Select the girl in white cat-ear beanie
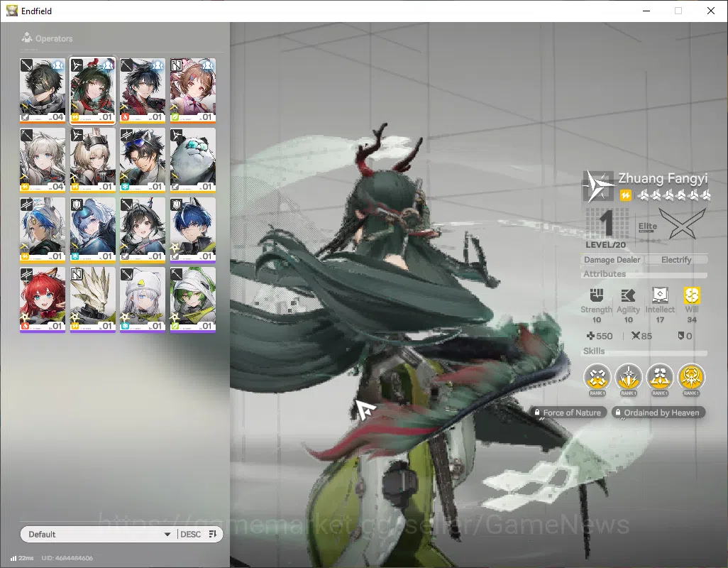The width and height of the screenshot is (728, 568). click(143, 299)
